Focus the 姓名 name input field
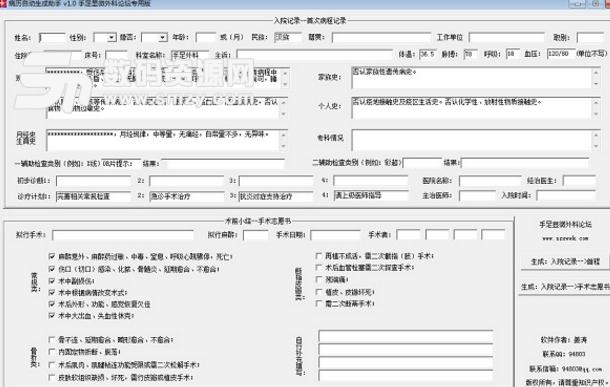Image resolution: width=610 pixels, height=387 pixels. pyautogui.click(x=52, y=38)
